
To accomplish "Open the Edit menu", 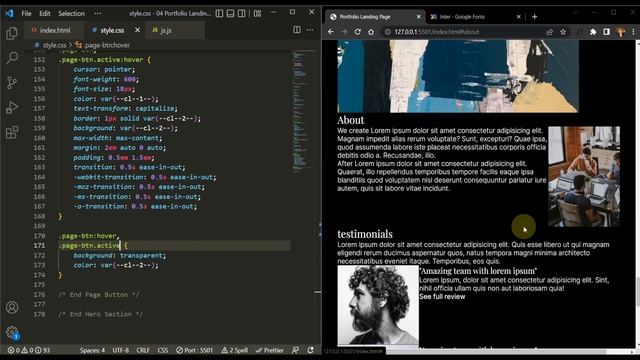I will click(x=44, y=13).
